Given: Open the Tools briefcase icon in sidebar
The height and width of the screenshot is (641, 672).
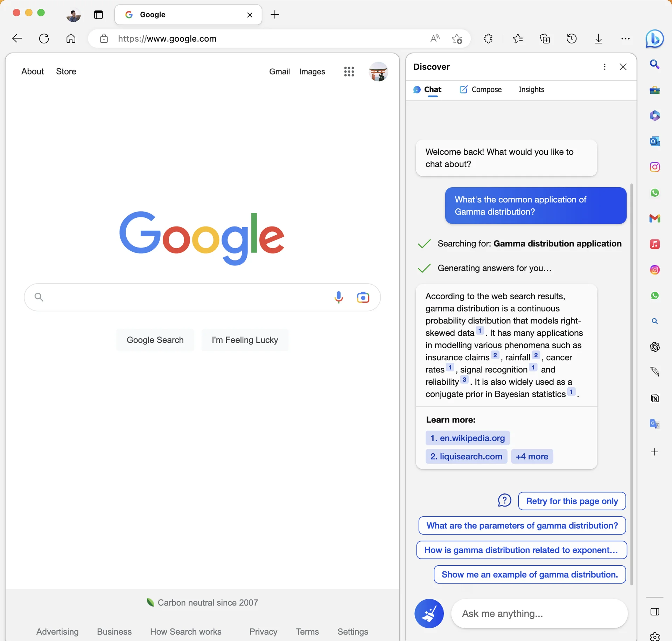Looking at the screenshot, I should pyautogui.click(x=654, y=90).
